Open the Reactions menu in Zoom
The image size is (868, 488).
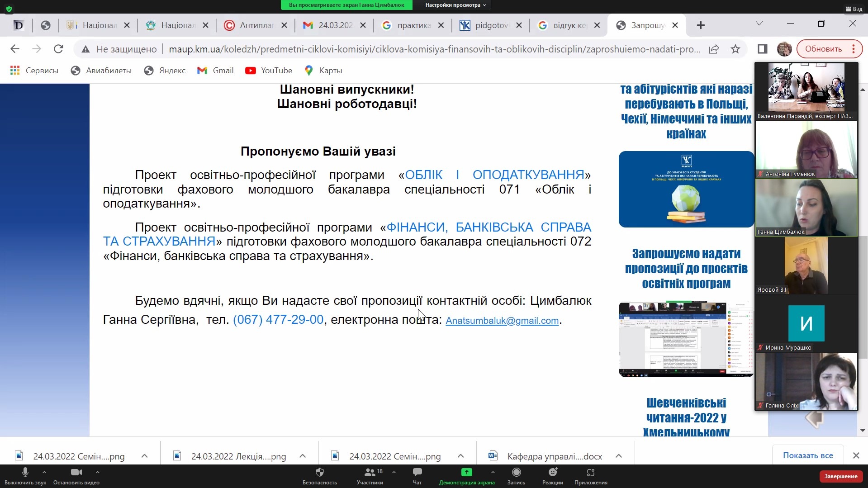click(x=552, y=476)
